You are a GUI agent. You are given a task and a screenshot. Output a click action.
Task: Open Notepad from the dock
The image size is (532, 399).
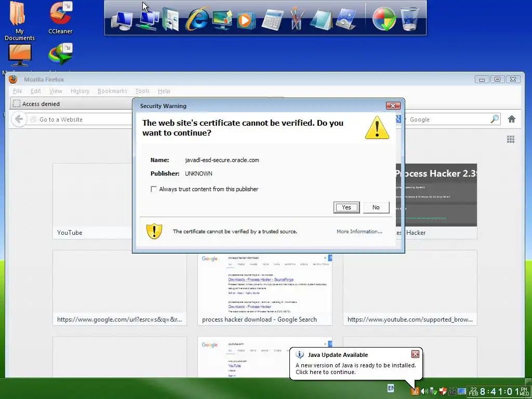coord(321,20)
